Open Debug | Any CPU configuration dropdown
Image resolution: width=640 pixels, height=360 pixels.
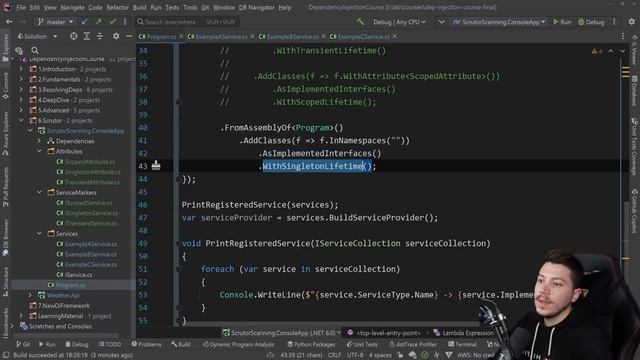tap(399, 22)
